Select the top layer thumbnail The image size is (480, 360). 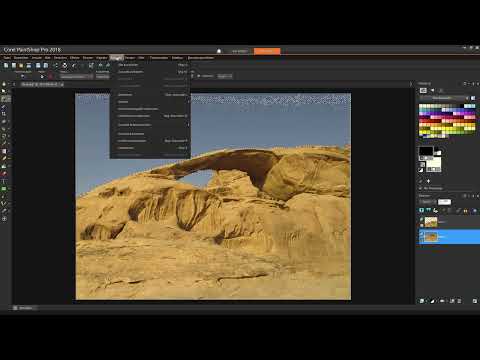point(431,222)
